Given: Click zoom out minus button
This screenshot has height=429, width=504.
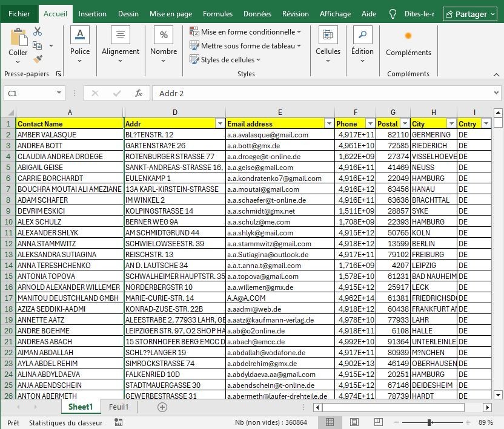Looking at the screenshot, I should click(x=397, y=422).
